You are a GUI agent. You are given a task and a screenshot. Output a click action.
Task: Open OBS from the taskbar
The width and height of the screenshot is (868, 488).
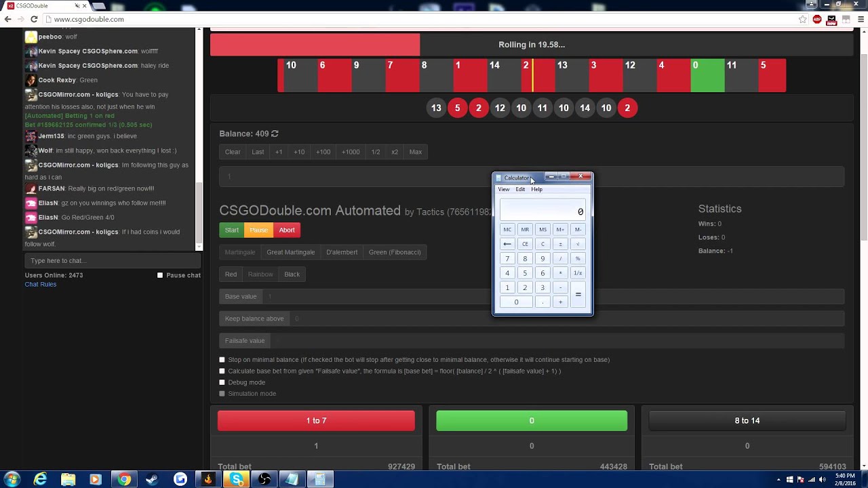[264, 479]
